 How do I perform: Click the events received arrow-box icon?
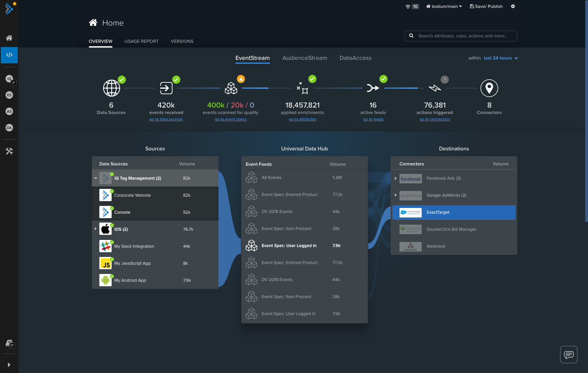pyautogui.click(x=166, y=88)
